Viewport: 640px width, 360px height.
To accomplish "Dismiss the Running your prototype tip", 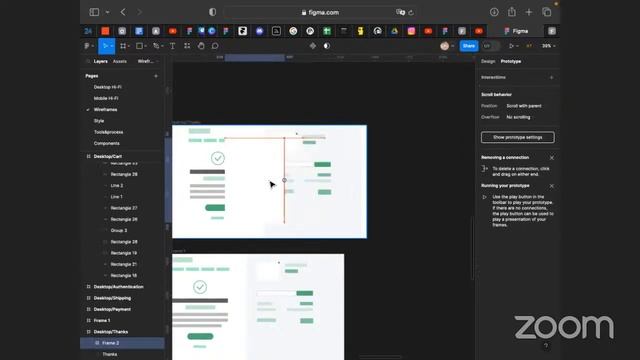I will pos(552,186).
